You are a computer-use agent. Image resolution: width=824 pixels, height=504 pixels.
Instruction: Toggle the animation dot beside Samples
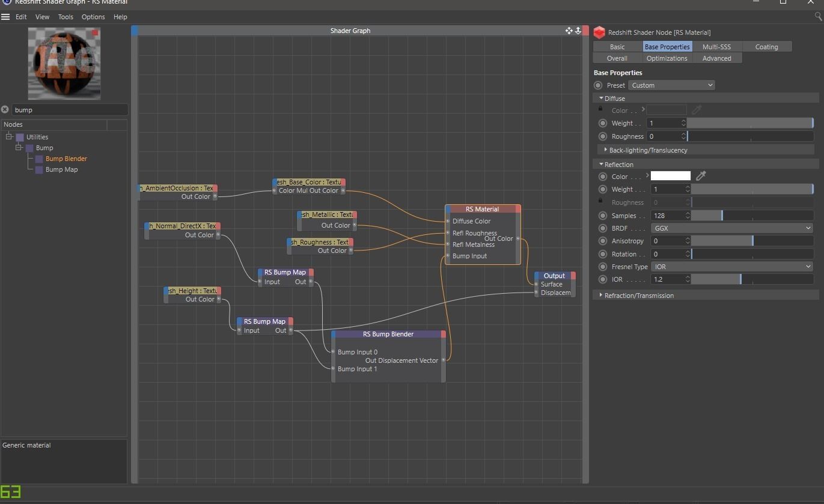point(603,216)
